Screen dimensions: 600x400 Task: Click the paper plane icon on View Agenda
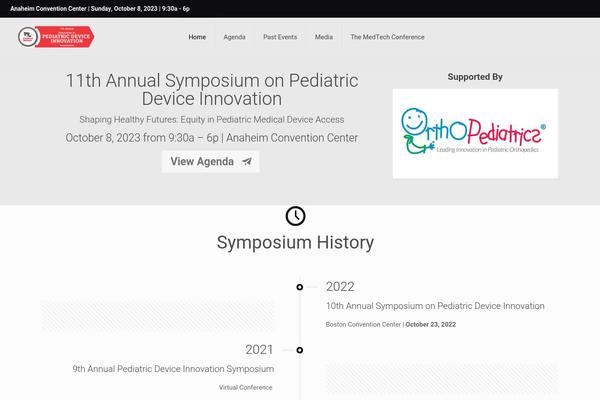247,162
